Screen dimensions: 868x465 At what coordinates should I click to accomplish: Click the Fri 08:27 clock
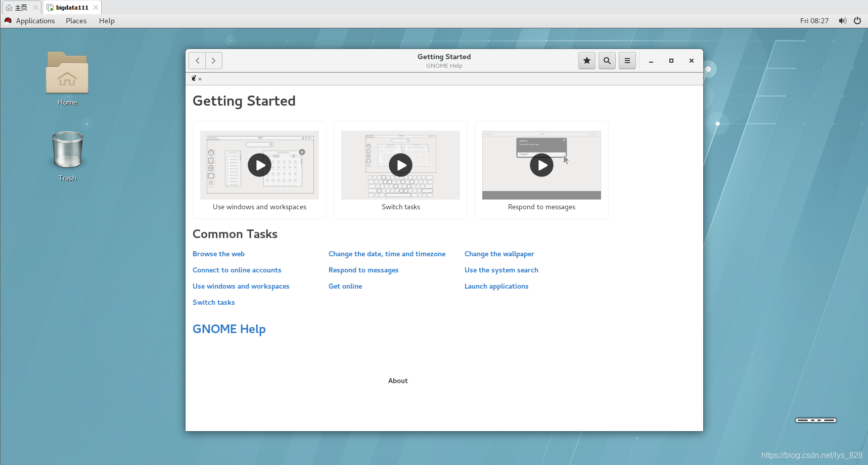click(x=814, y=21)
